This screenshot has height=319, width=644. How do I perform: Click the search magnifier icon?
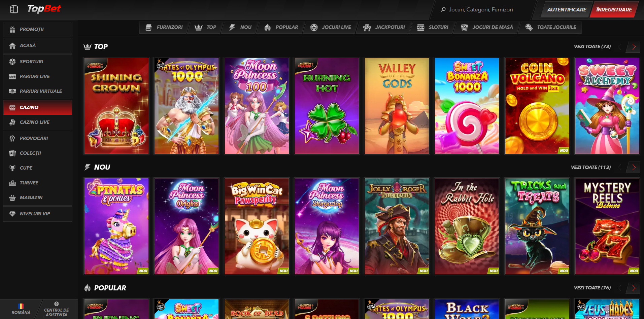click(443, 9)
